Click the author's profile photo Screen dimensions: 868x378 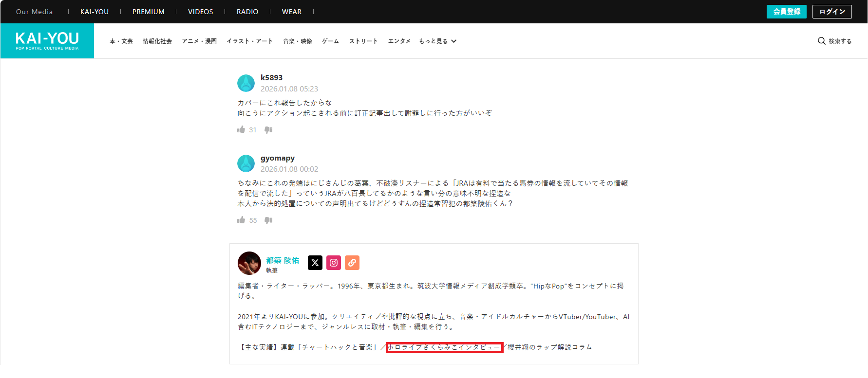(249, 263)
